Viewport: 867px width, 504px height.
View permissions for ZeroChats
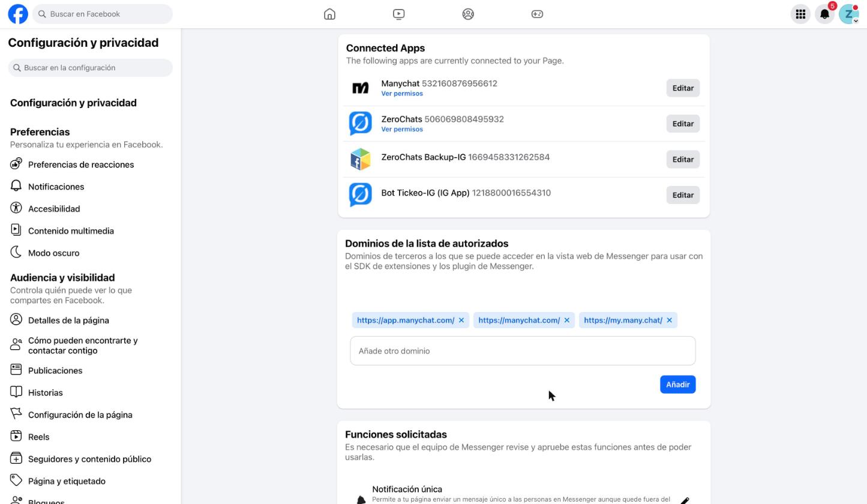click(x=402, y=129)
